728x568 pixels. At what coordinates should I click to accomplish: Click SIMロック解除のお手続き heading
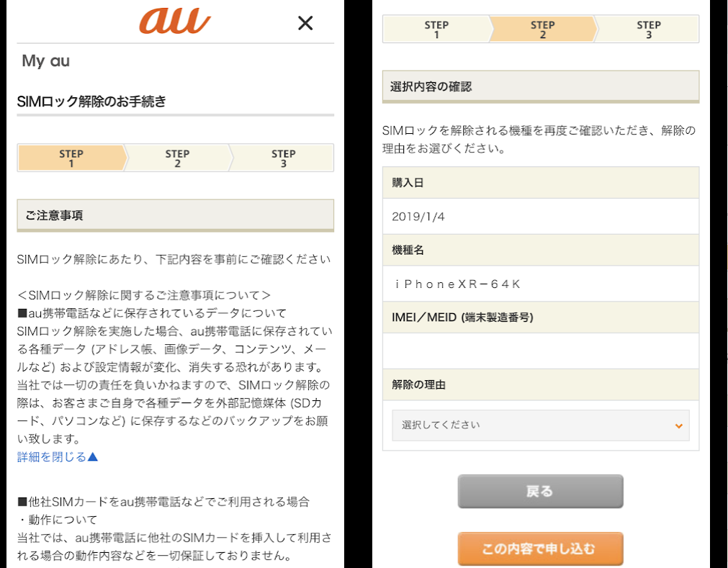tap(91, 102)
